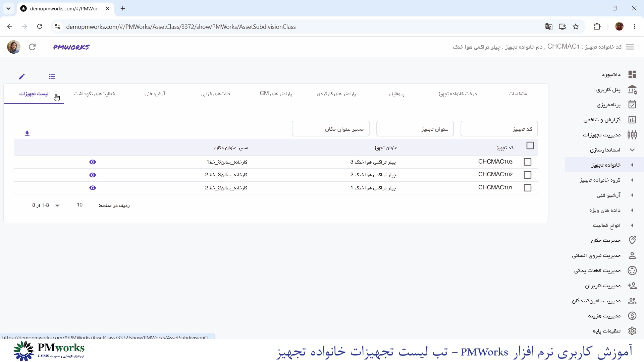View details via eye icon for CHCMAC103
The height and width of the screenshot is (362, 644).
93,162
